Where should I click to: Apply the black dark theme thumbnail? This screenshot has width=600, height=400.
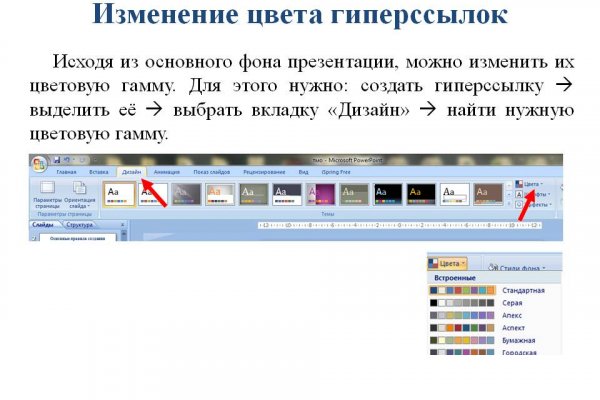point(389,194)
